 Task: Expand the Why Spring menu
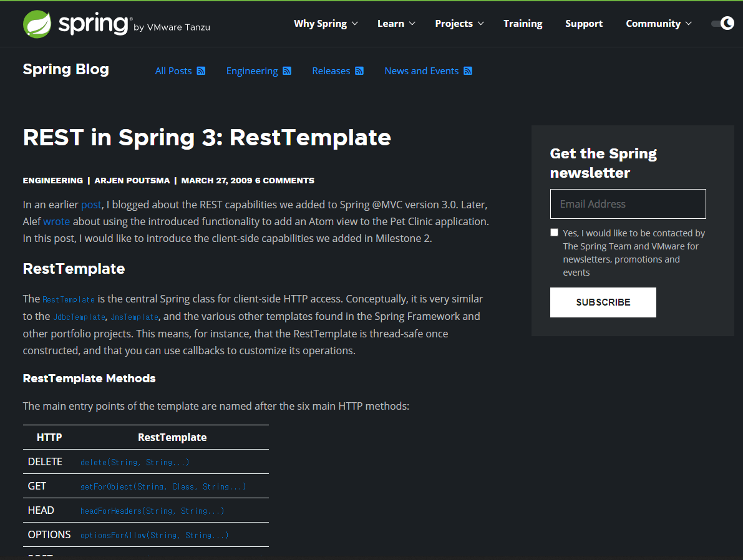(326, 24)
